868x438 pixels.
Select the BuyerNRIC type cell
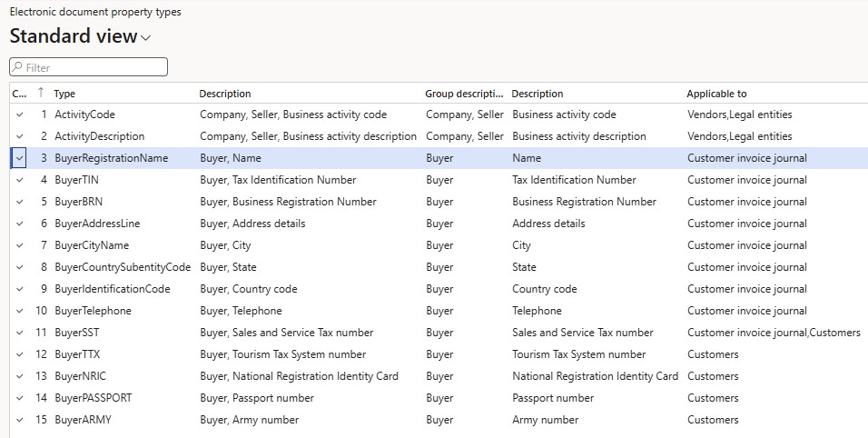pyautogui.click(x=80, y=376)
